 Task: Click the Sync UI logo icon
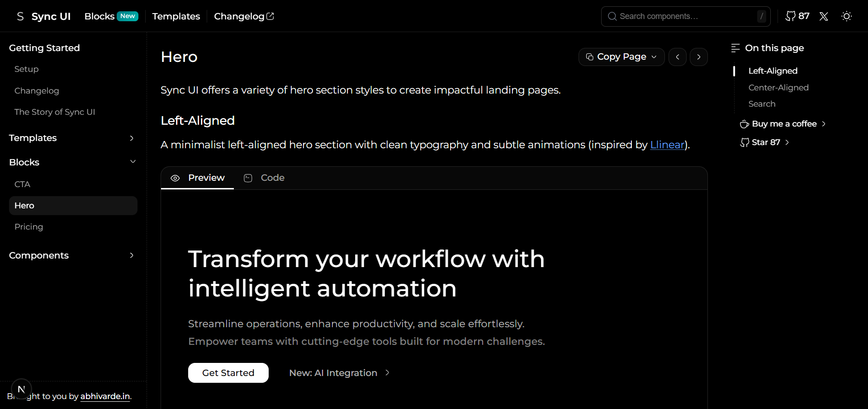[20, 16]
